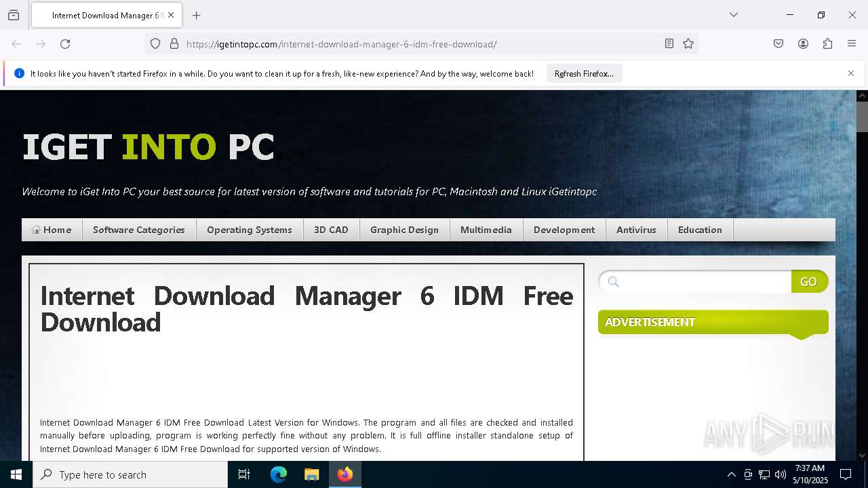Click scrollbar down arrow
Screen dimensions: 868x488
point(862,455)
